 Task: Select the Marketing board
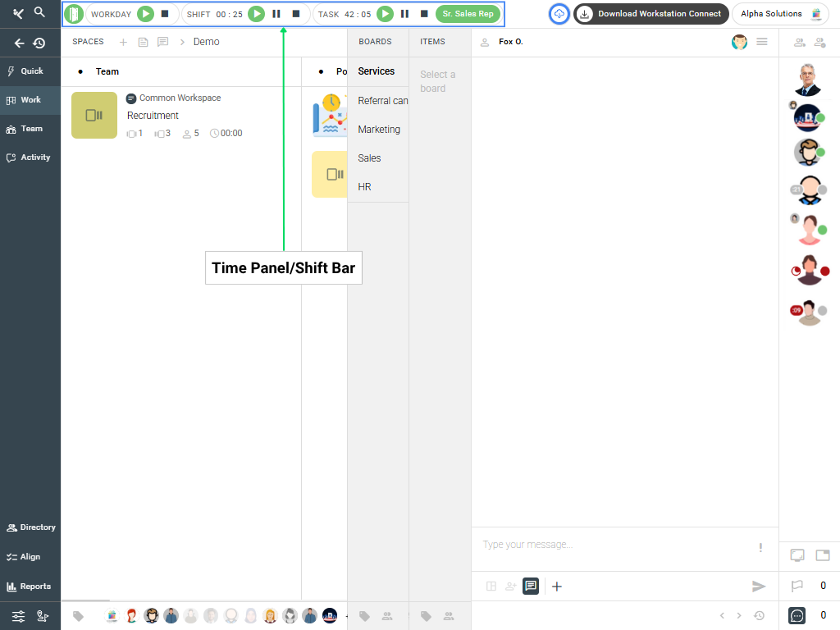click(379, 130)
